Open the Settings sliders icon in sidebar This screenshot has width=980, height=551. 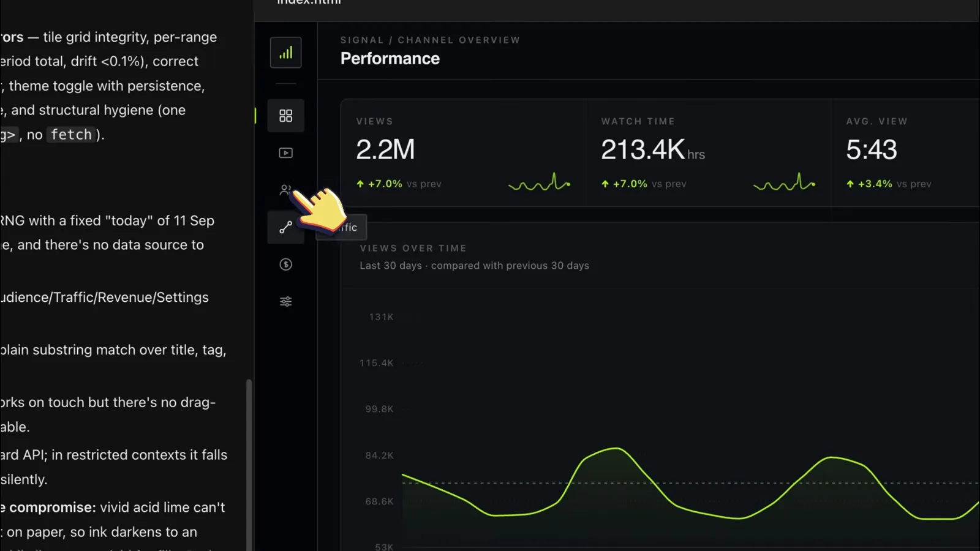point(285,302)
